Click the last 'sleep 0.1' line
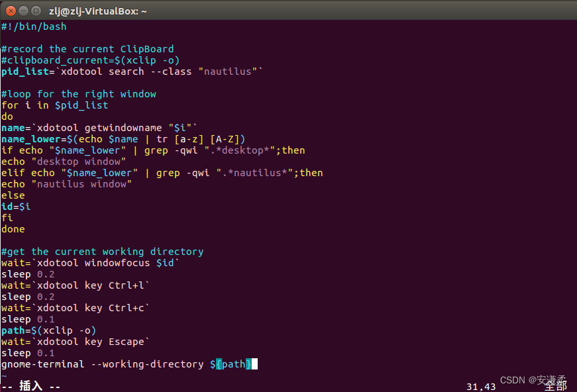This screenshot has height=392, width=577. (28, 353)
